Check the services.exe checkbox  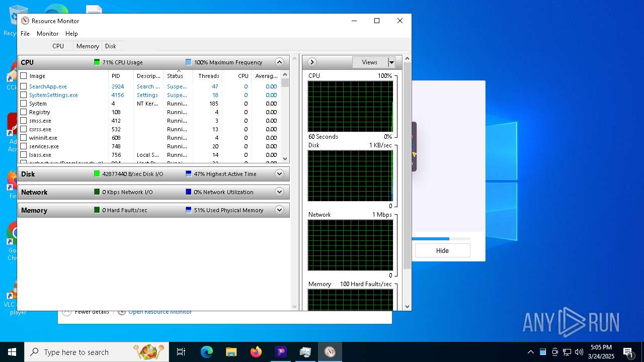tap(24, 146)
